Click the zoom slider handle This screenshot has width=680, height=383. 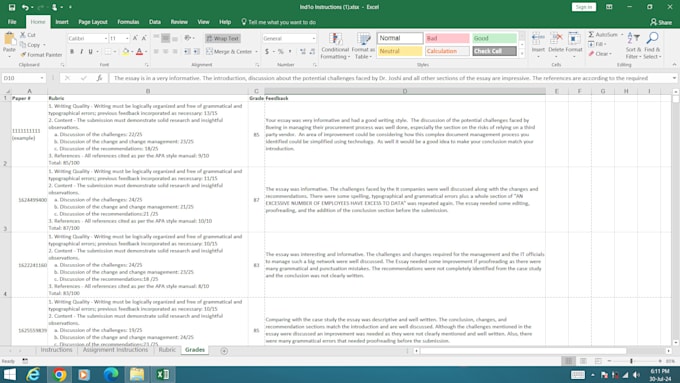(x=631, y=361)
